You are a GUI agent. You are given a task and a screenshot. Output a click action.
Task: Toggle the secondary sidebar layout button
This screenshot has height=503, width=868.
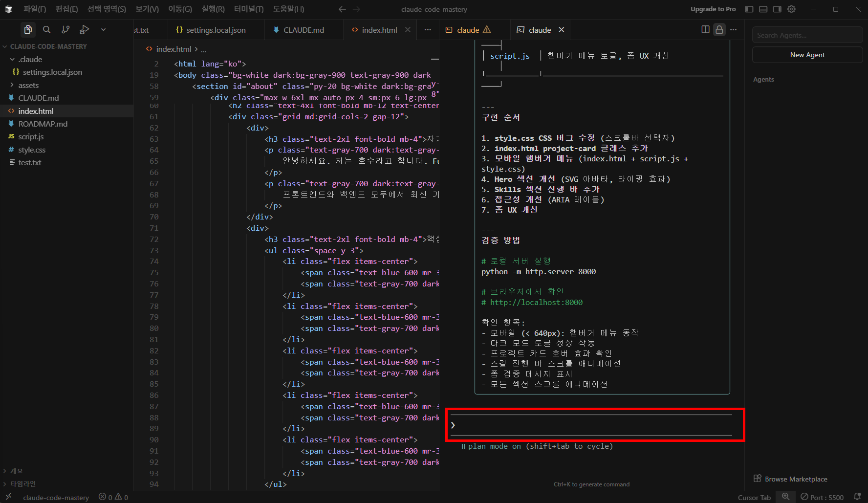[x=777, y=9]
